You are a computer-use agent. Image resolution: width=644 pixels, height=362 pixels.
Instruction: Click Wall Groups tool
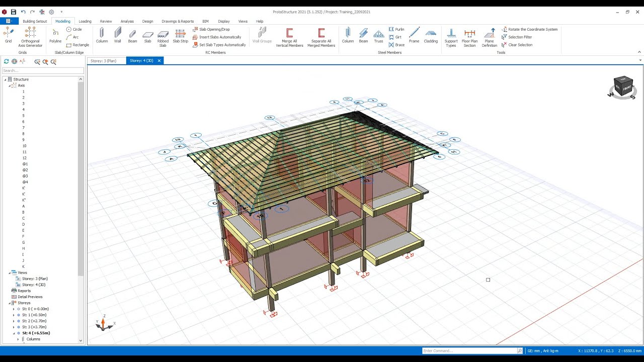tap(262, 36)
